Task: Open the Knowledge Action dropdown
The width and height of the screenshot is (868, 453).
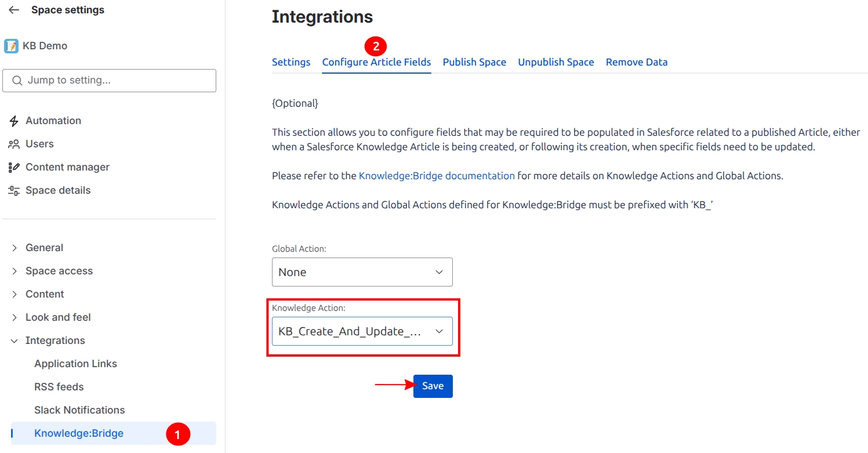Action: click(x=362, y=331)
